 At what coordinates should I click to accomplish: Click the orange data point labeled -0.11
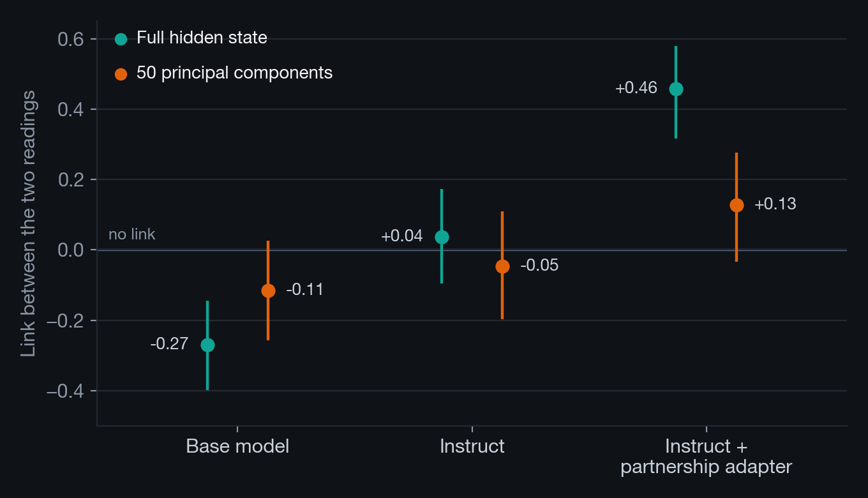click(268, 290)
